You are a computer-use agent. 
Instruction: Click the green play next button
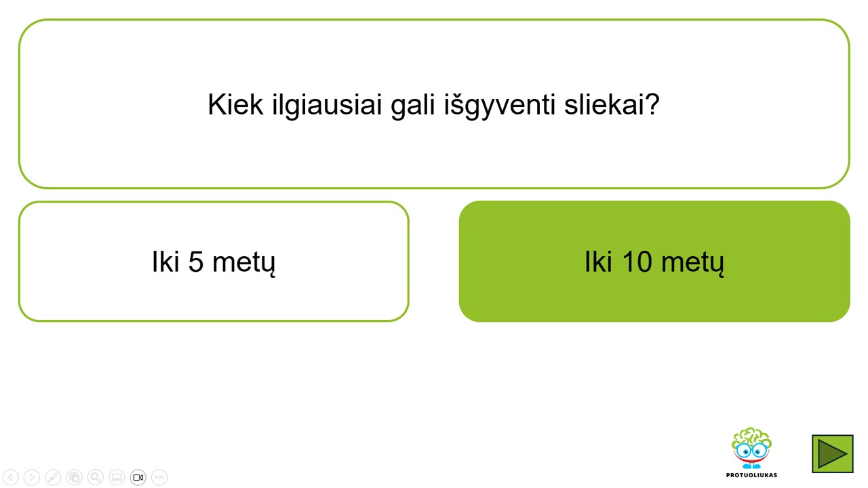833,454
